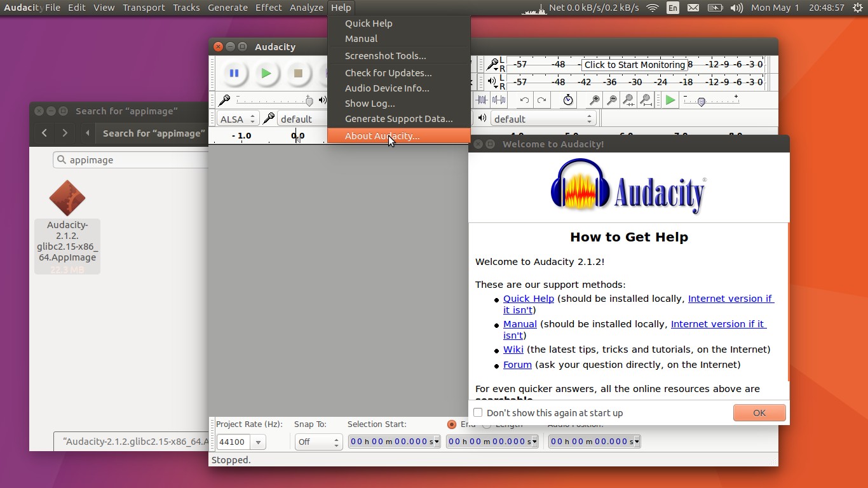Open the sound volume indicator in the top panel
This screenshot has height=488, width=868.
(736, 8)
